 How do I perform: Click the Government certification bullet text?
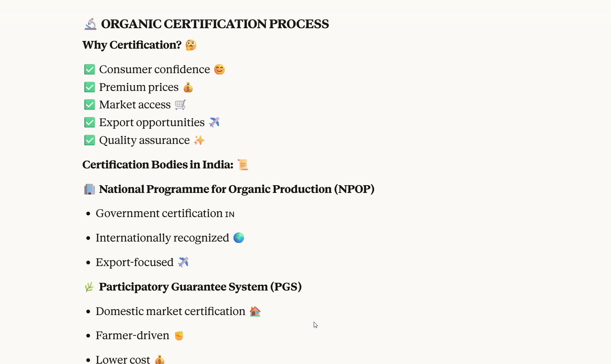tap(159, 213)
